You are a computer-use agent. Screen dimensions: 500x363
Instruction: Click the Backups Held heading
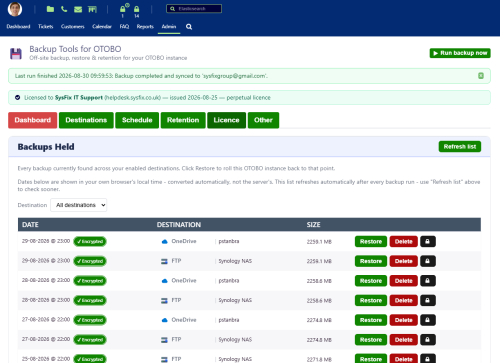[46, 147]
